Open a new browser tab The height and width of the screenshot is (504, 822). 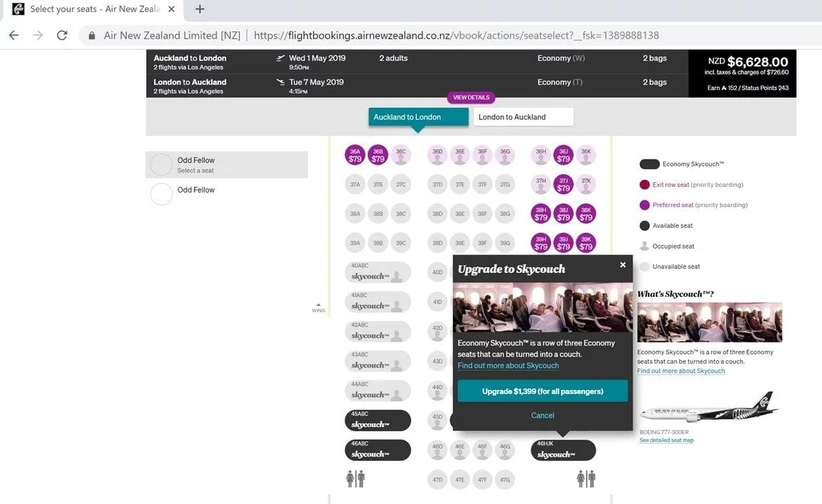[x=200, y=9]
